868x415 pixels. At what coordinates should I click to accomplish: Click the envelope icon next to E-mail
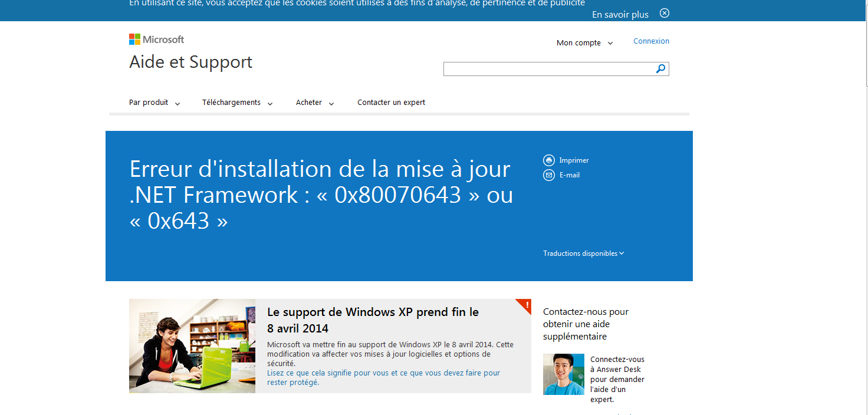[x=549, y=175]
